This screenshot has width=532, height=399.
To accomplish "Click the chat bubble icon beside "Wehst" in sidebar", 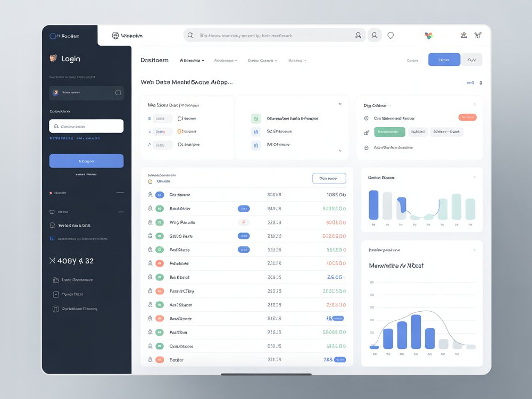I will [52, 225].
